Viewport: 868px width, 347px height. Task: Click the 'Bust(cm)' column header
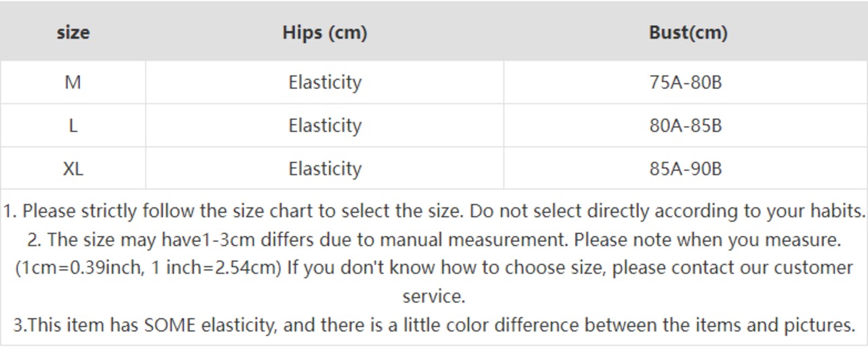[x=688, y=33]
